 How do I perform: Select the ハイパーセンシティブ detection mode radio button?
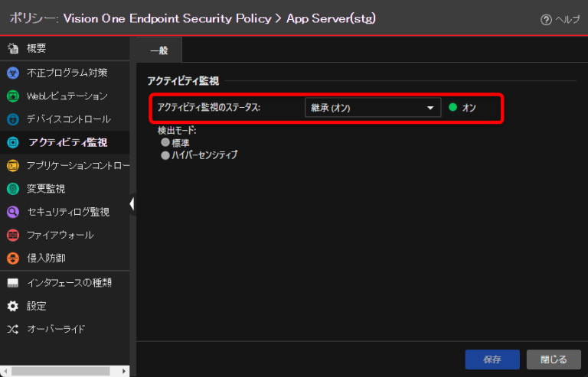coord(165,155)
